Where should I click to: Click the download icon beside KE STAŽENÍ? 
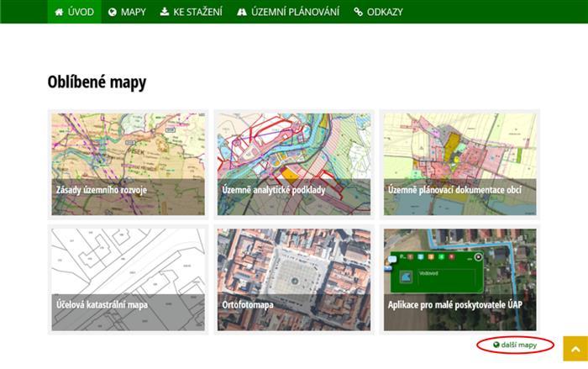[165, 12]
